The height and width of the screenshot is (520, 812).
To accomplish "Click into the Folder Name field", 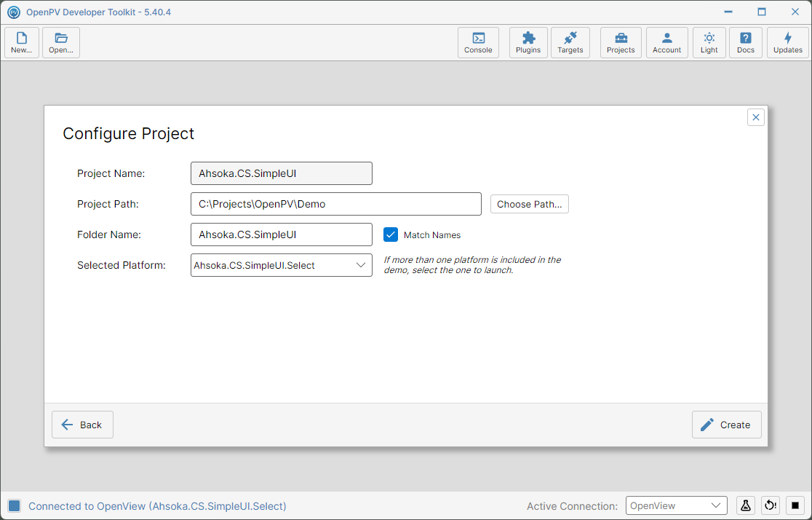I will [x=281, y=235].
